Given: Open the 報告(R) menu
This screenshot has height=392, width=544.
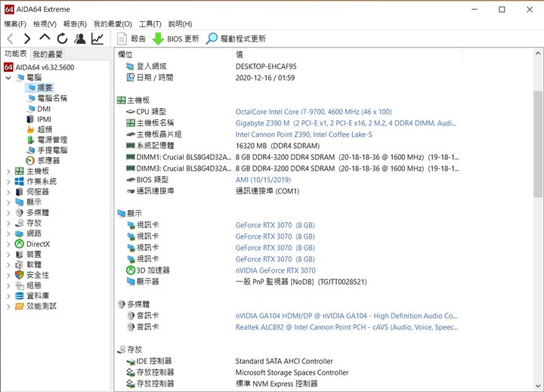Looking at the screenshot, I should [x=75, y=24].
